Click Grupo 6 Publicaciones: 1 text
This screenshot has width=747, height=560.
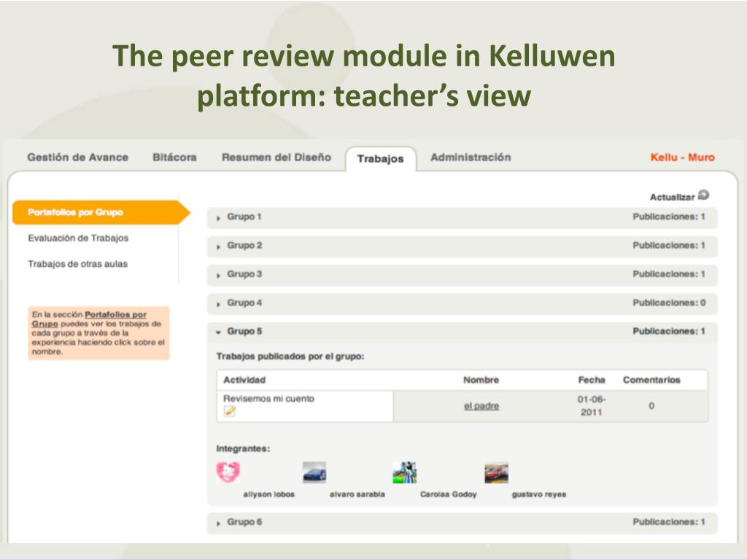pyautogui.click(x=669, y=522)
